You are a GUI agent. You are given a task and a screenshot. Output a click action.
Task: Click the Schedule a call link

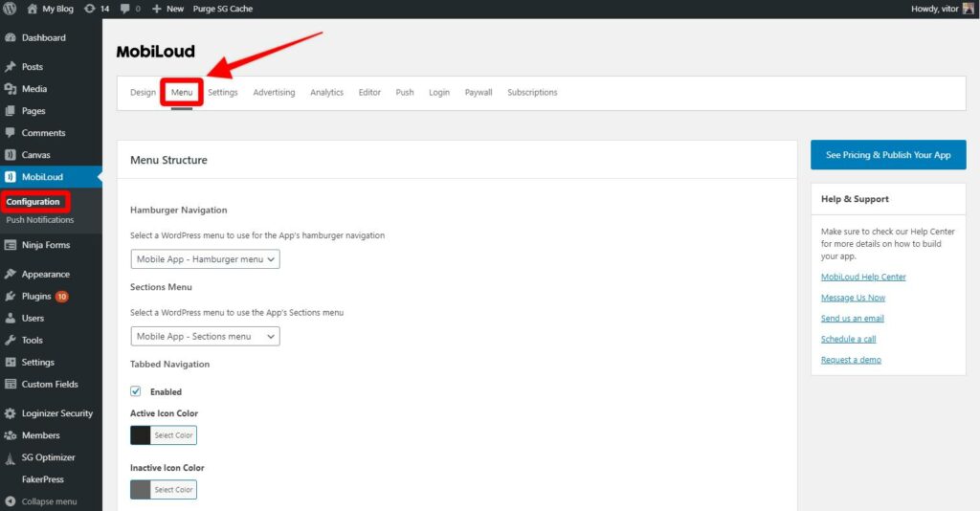coord(848,339)
